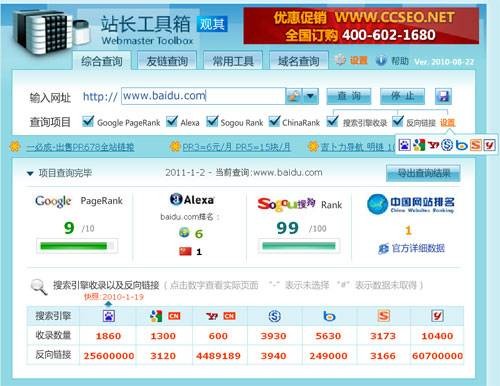Click magnifier icon beside 搜索引擎收录
Screen dimensions: 500x386
coord(39,287)
